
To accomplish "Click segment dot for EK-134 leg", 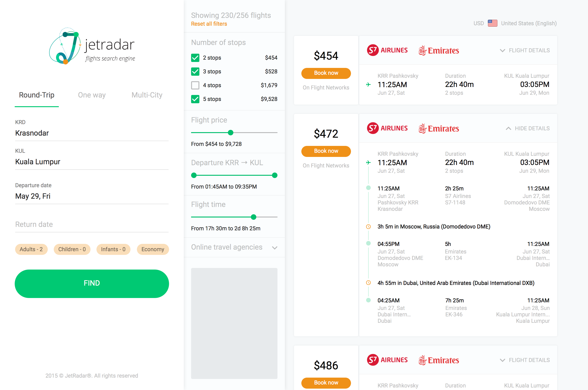I will 368,243.
